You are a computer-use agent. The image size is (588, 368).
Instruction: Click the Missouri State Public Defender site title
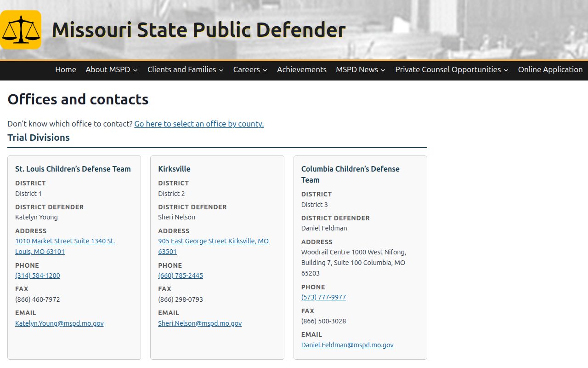[x=198, y=30]
